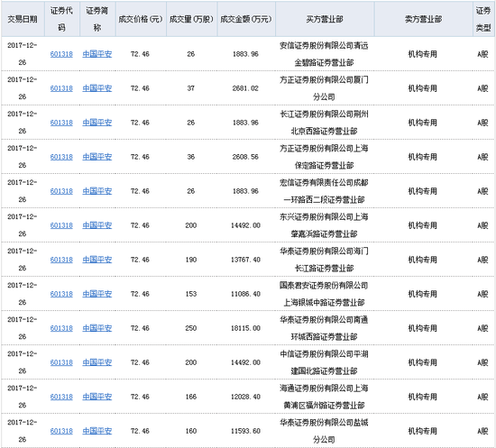Click the volume value 153
This screenshot has width=496, height=448.
click(x=191, y=294)
